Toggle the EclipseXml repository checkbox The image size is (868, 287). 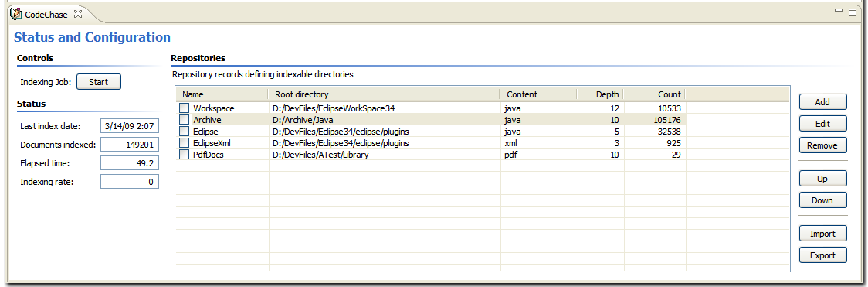[x=185, y=143]
